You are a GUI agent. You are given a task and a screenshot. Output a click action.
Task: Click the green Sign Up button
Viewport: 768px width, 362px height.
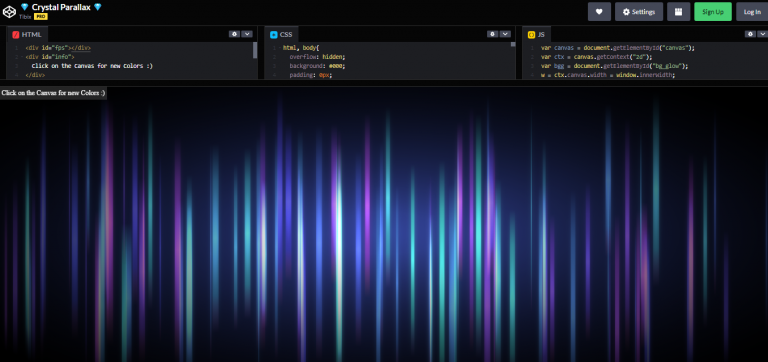(x=713, y=12)
